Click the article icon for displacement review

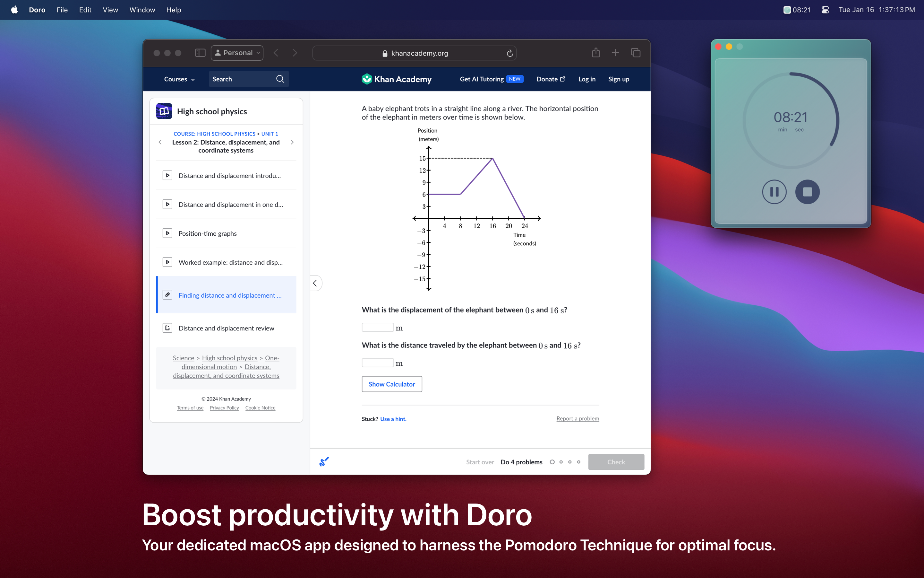pos(167,328)
